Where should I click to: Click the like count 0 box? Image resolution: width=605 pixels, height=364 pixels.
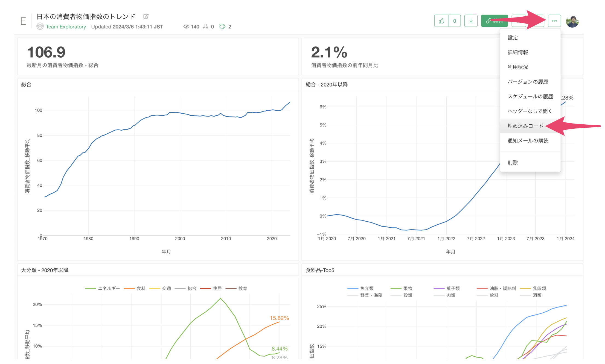(x=455, y=21)
